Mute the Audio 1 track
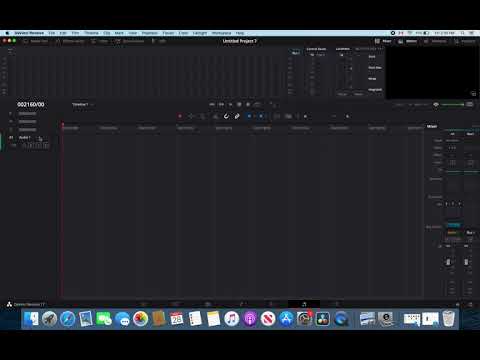480x360 pixels. pos(46,146)
